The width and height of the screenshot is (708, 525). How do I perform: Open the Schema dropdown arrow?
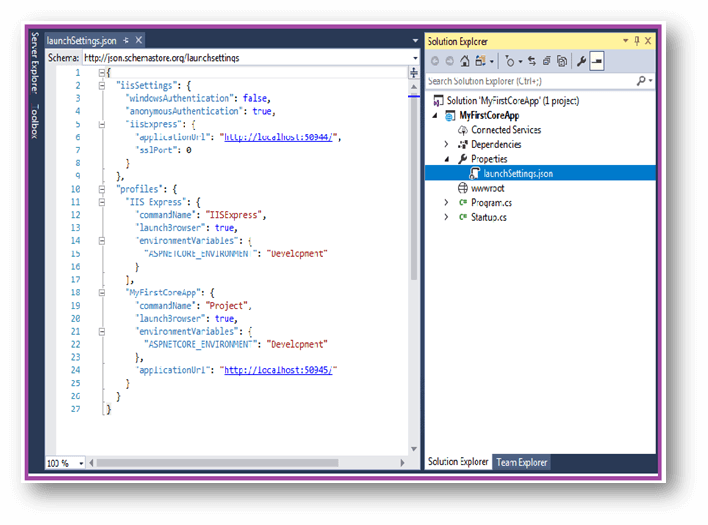click(x=415, y=58)
